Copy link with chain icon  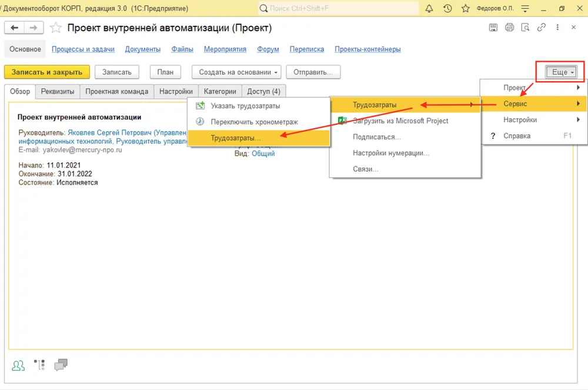[541, 28]
